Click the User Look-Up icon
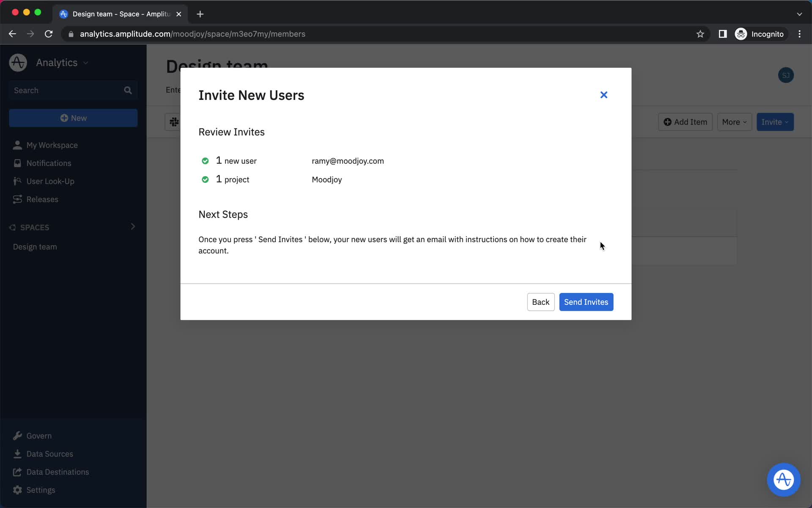The width and height of the screenshot is (812, 508). (17, 181)
